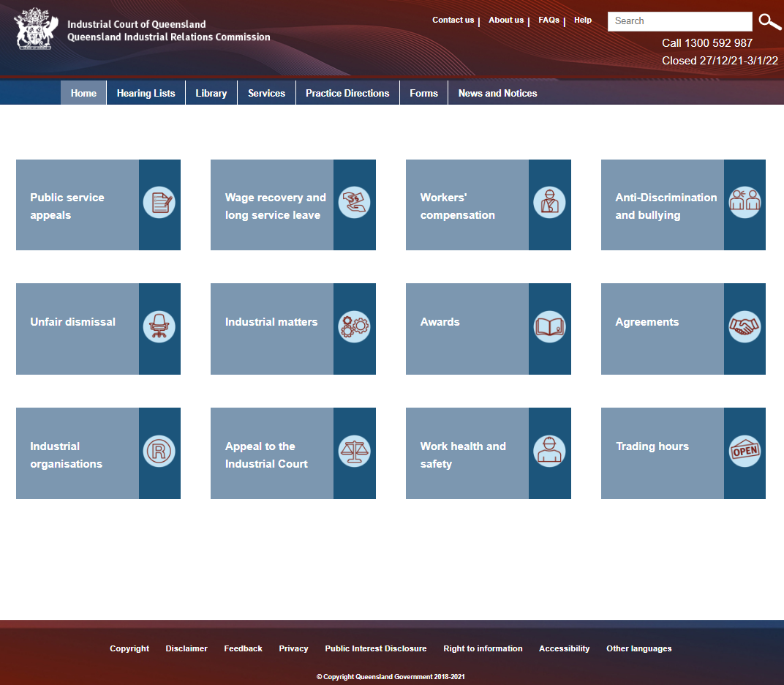Click the Unfair dismissal office chair icon
Screen dimensions: 784x685
tap(159, 326)
